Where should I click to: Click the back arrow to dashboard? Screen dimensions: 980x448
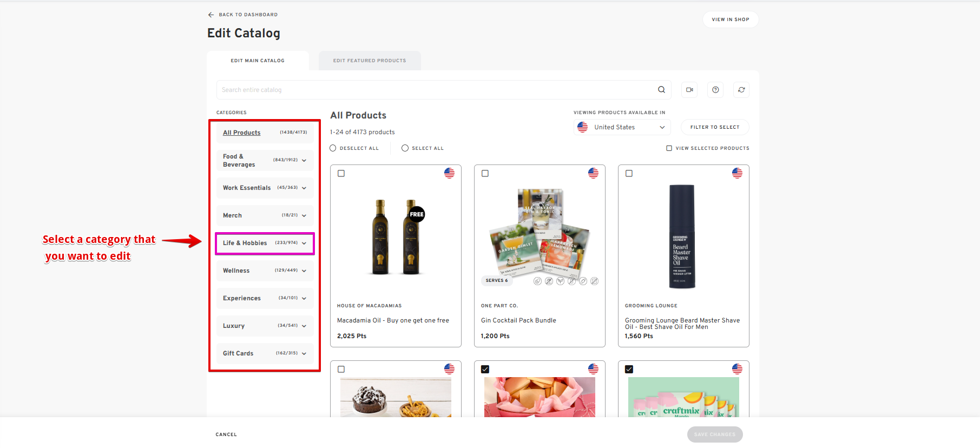coord(211,15)
